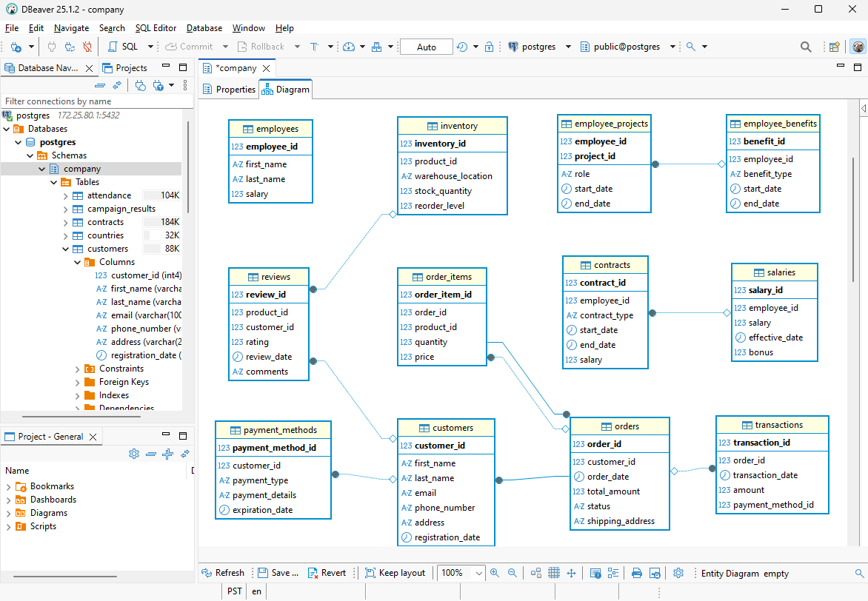The height and width of the screenshot is (601, 868).
Task: Click the Auto transaction mode button
Action: click(x=427, y=47)
